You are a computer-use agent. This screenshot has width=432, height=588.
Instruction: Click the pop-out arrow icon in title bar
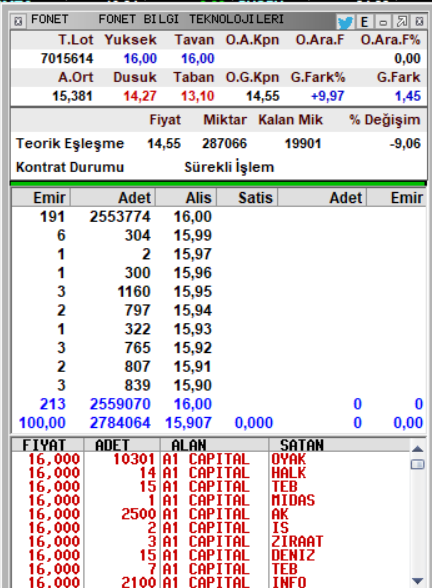click(402, 22)
